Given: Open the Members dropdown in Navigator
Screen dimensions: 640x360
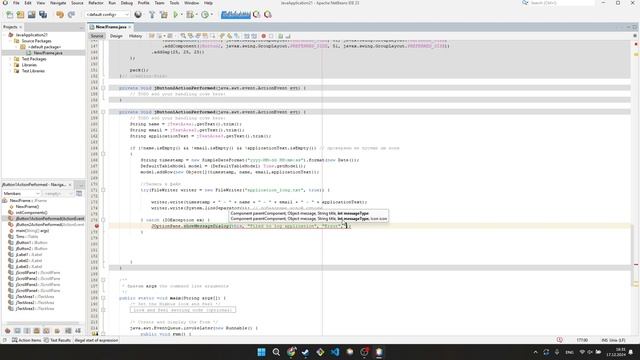Looking at the screenshot, I should coord(21,193).
